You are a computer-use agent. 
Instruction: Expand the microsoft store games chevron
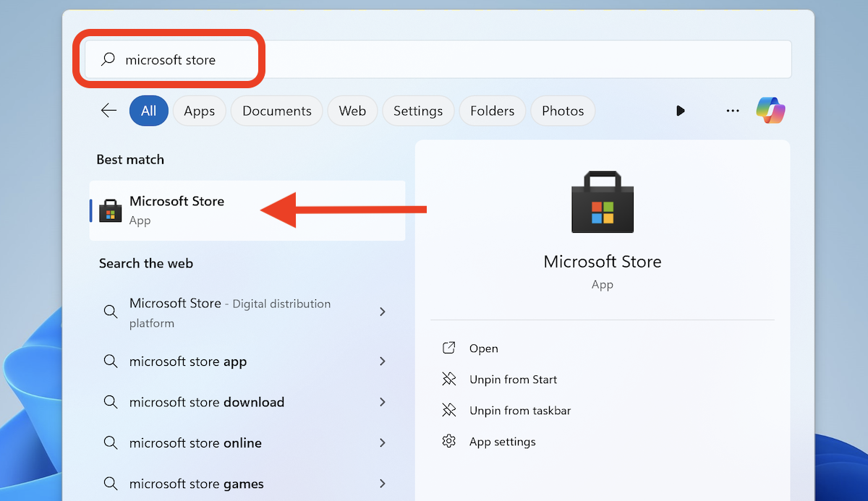(383, 484)
